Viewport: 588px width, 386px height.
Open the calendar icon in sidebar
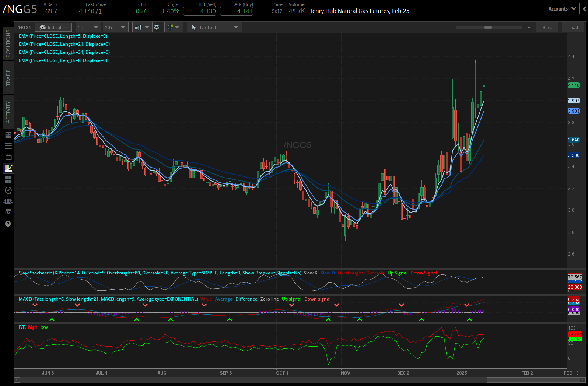[8, 212]
